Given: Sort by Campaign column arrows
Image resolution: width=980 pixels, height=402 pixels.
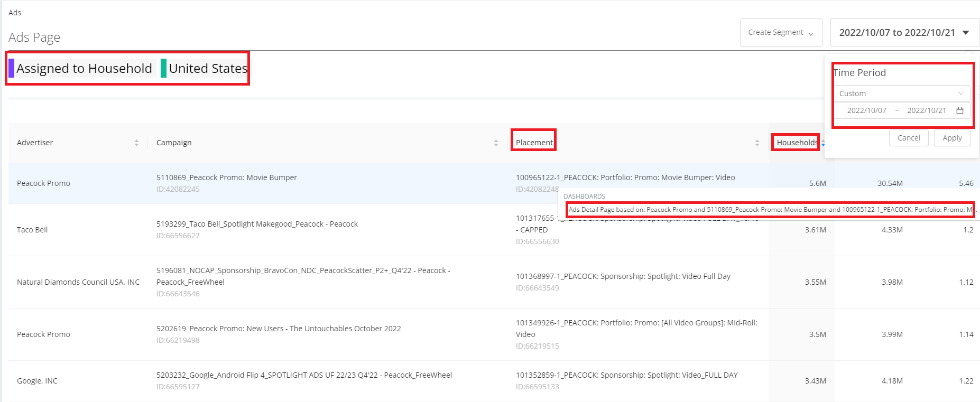Looking at the screenshot, I should (x=496, y=143).
